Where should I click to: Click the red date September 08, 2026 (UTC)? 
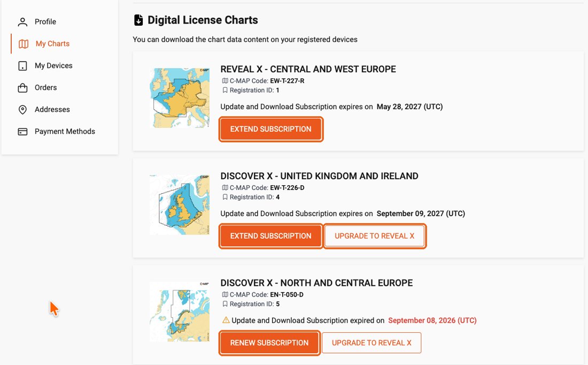[432, 321]
